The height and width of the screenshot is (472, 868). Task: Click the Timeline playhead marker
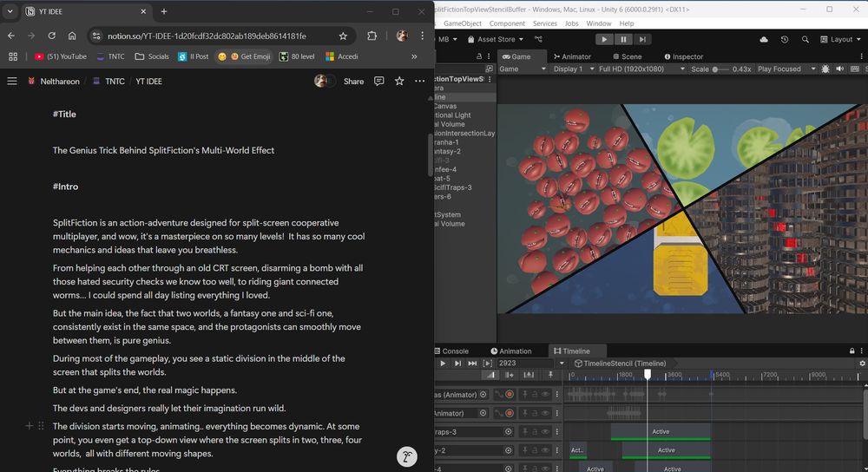648,375
